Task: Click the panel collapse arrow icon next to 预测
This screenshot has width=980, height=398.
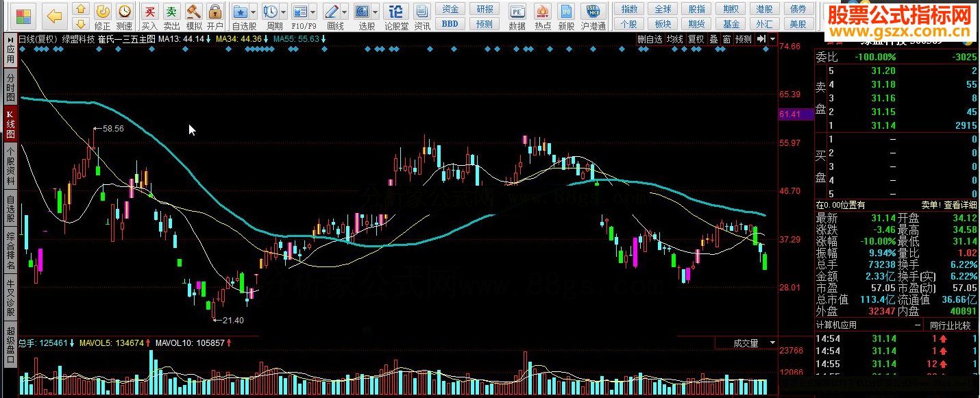Action: [761, 39]
